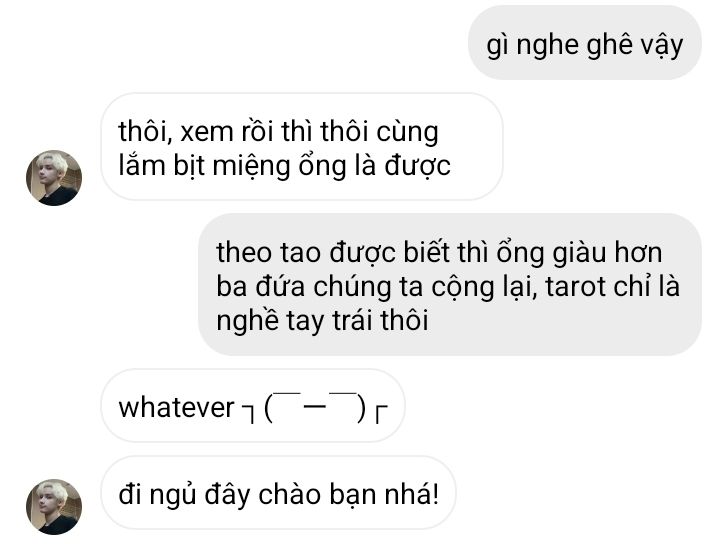Click the word 'whatever' in received message

coord(176,407)
